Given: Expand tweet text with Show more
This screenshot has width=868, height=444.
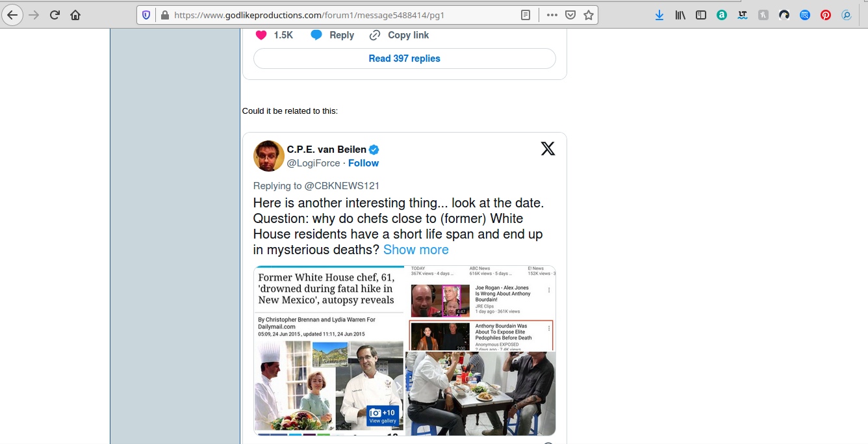Looking at the screenshot, I should [416, 250].
